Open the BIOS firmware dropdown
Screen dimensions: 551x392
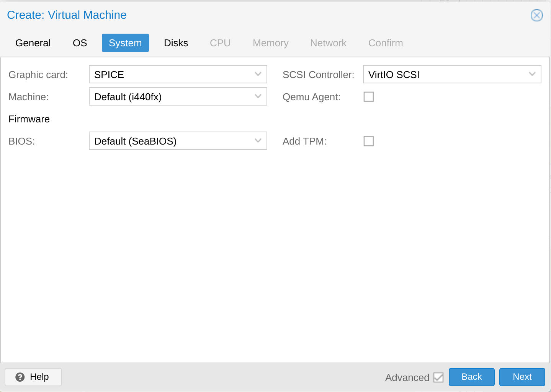[x=258, y=141]
